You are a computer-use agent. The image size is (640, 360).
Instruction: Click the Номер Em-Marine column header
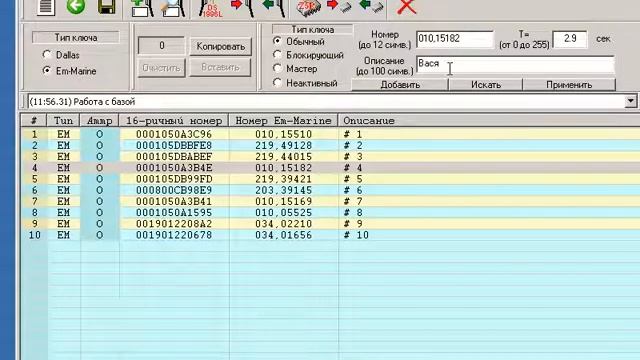pyautogui.click(x=283, y=121)
